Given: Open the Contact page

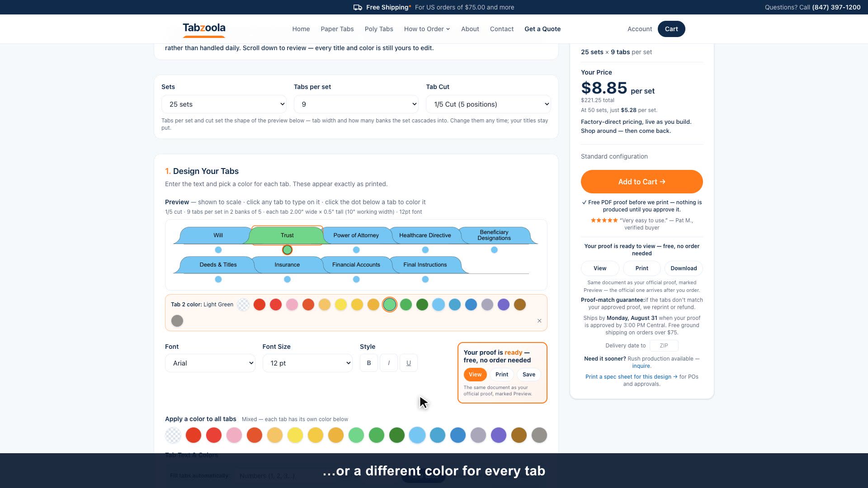Looking at the screenshot, I should 502,29.
